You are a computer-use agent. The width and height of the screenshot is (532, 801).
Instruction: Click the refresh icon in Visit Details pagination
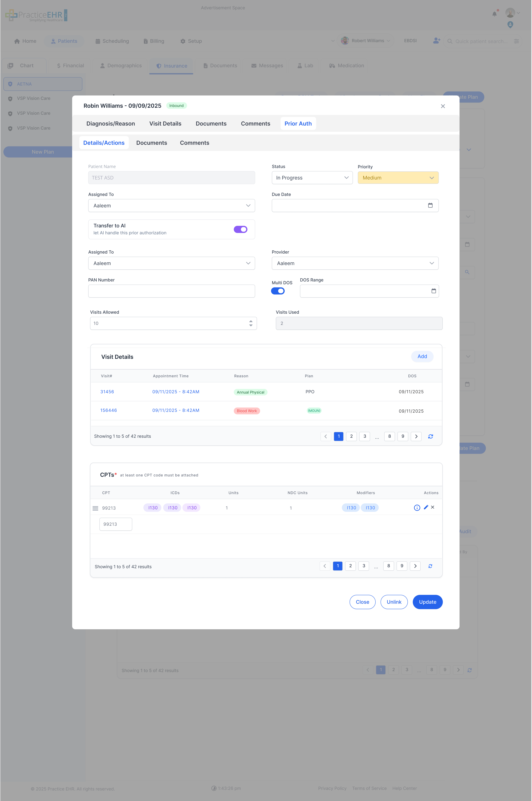[430, 436]
